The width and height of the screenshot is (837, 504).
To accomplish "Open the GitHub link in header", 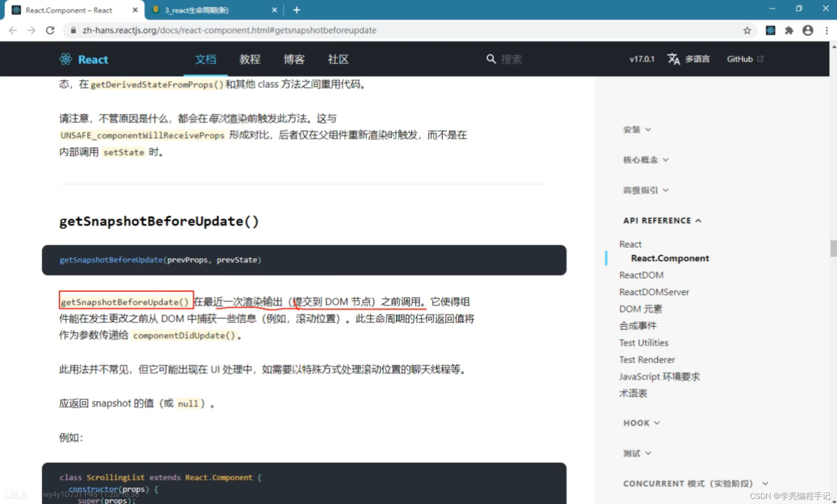I will click(x=740, y=59).
